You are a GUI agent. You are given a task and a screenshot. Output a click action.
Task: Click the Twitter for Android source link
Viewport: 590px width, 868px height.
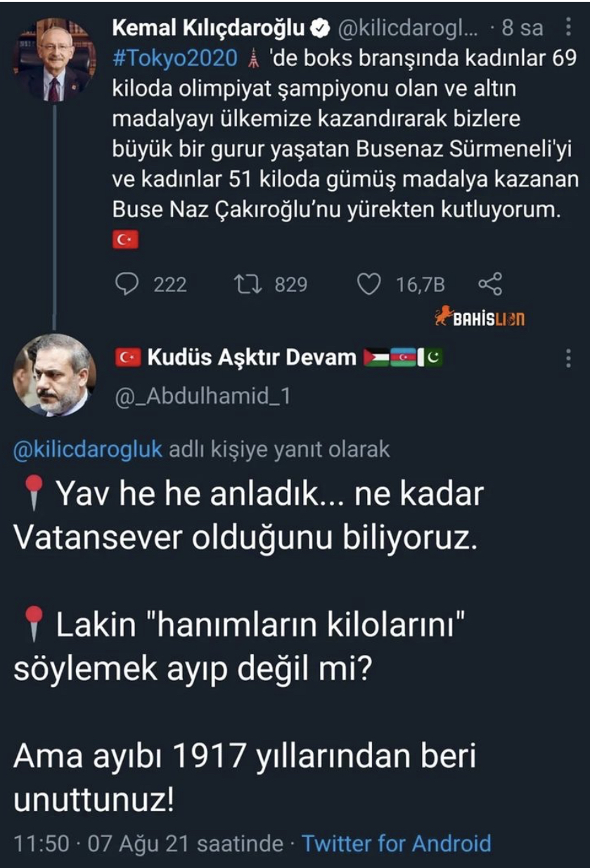(396, 843)
